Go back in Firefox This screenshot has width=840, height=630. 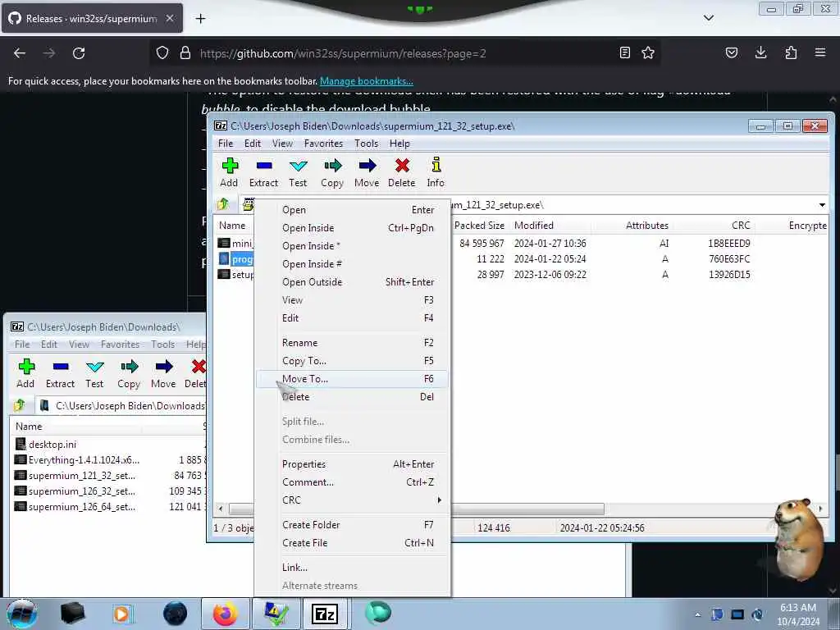coord(20,53)
